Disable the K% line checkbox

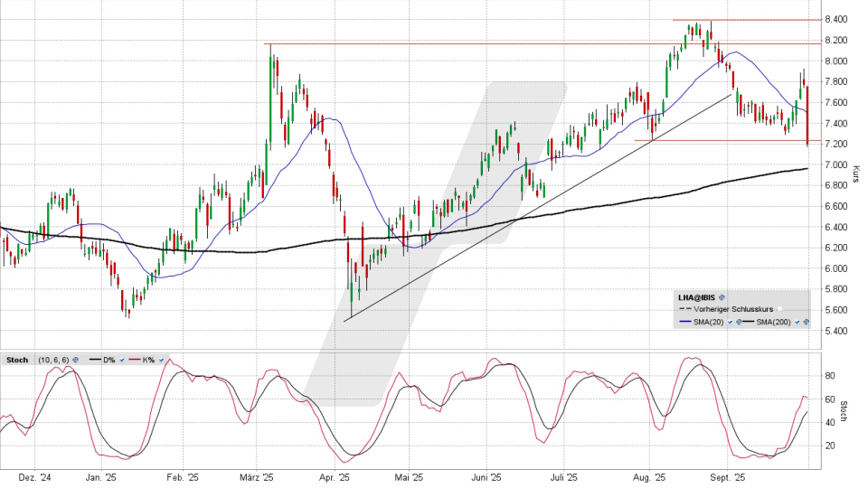pyautogui.click(x=161, y=360)
